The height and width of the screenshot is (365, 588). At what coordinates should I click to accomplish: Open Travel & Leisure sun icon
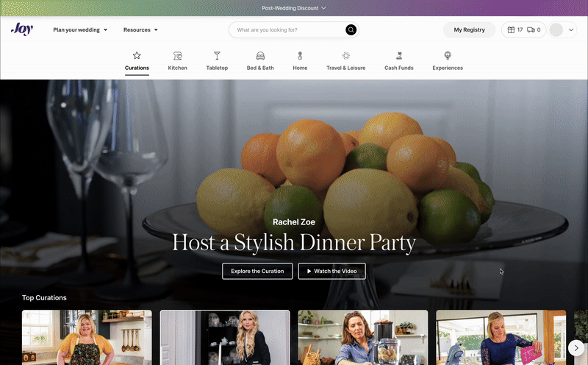click(x=345, y=56)
